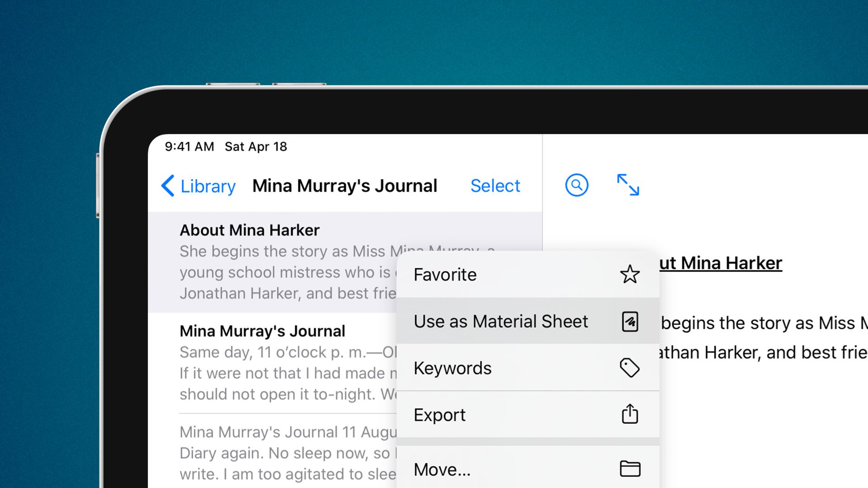Open the search magnifier icon above the editor
The height and width of the screenshot is (488, 868).
coord(576,185)
